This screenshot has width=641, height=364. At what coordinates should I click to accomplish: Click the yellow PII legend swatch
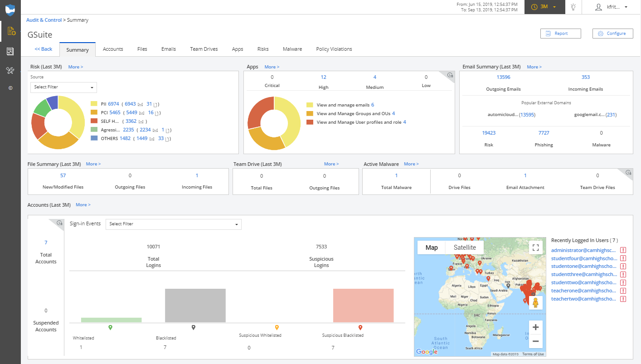(94, 104)
